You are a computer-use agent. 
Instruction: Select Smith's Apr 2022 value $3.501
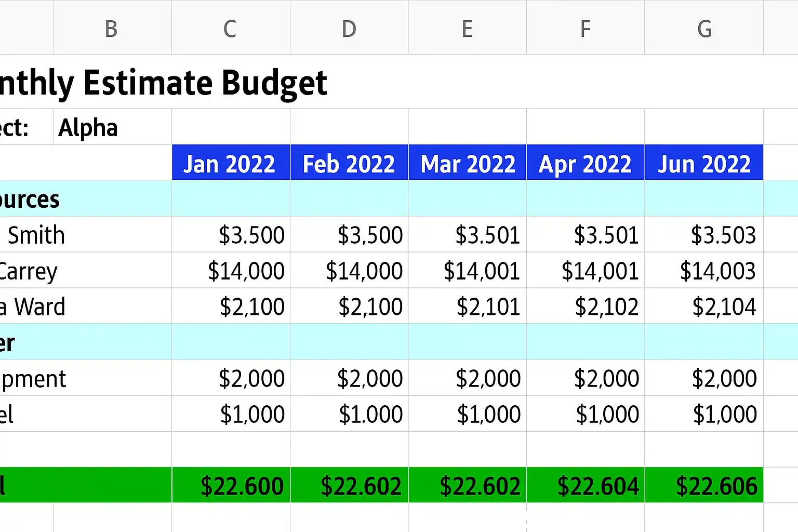pyautogui.click(x=586, y=235)
